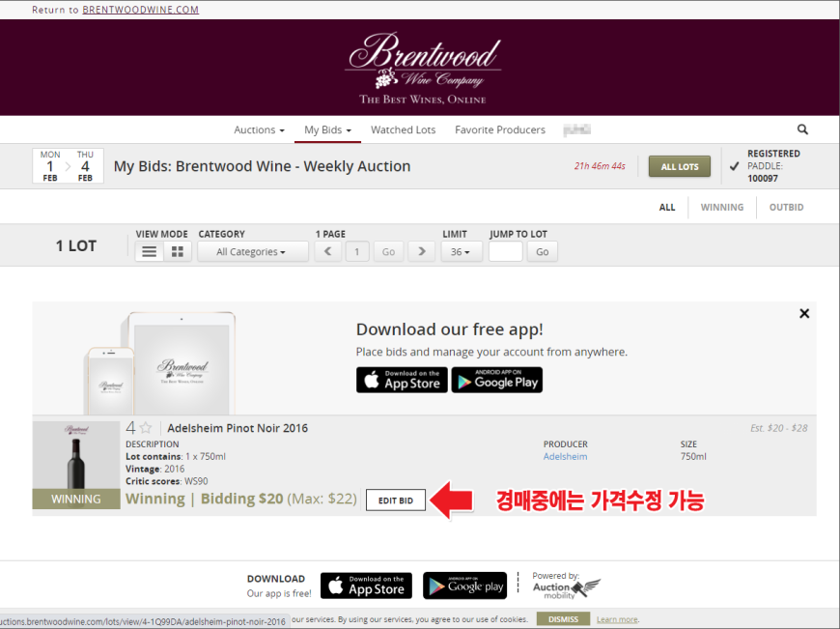Click the blurred account menu item
840x629 pixels.
[577, 129]
